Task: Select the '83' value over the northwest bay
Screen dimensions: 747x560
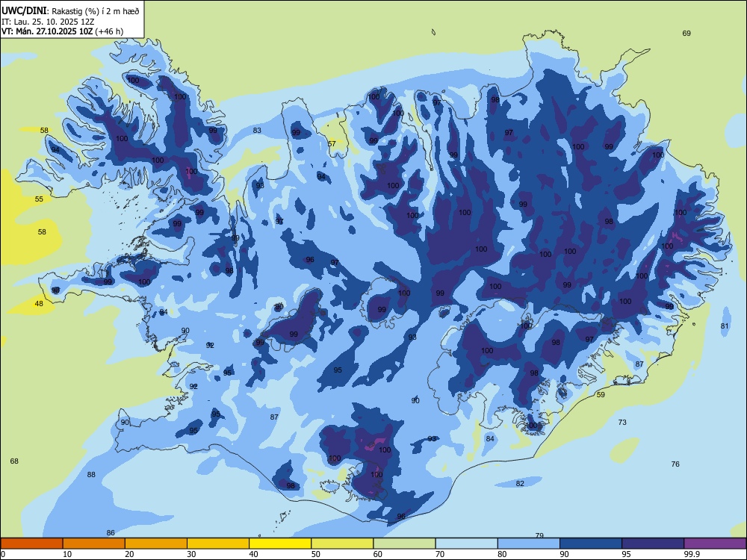Action: tap(257, 131)
